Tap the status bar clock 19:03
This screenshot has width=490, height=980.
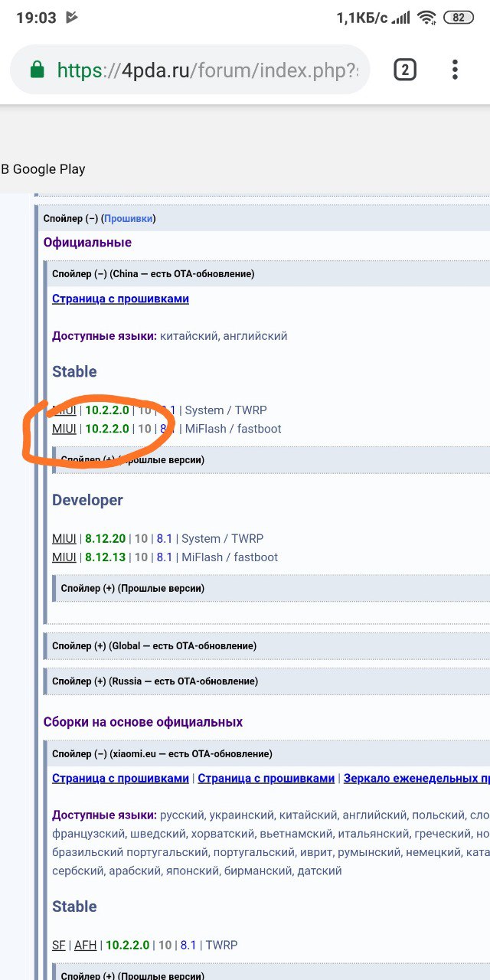coord(36,18)
